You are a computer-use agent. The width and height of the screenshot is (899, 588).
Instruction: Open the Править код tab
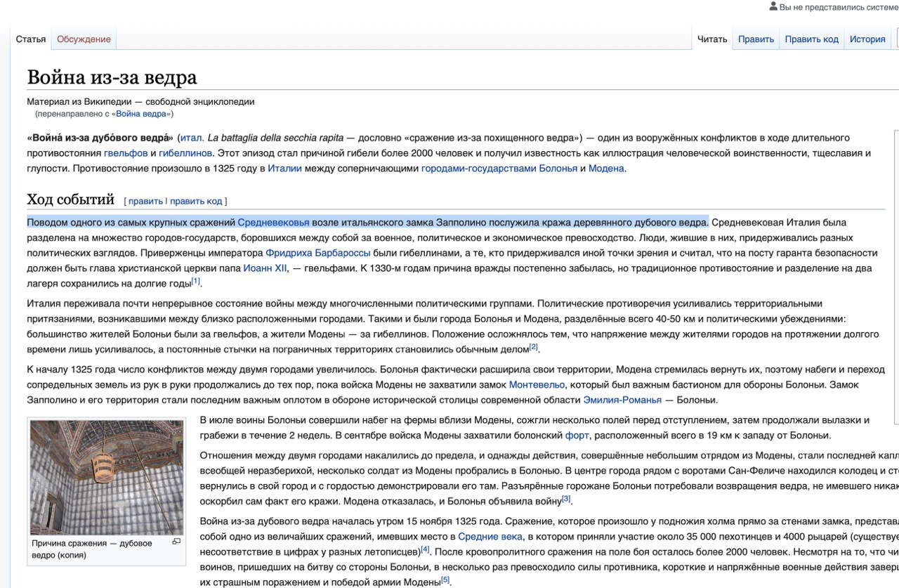(812, 39)
